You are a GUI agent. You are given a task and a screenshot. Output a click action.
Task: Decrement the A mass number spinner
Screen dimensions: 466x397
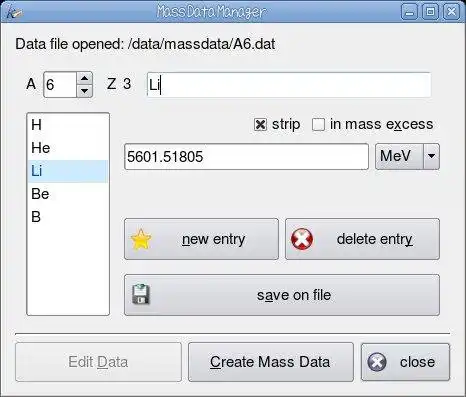click(85, 91)
